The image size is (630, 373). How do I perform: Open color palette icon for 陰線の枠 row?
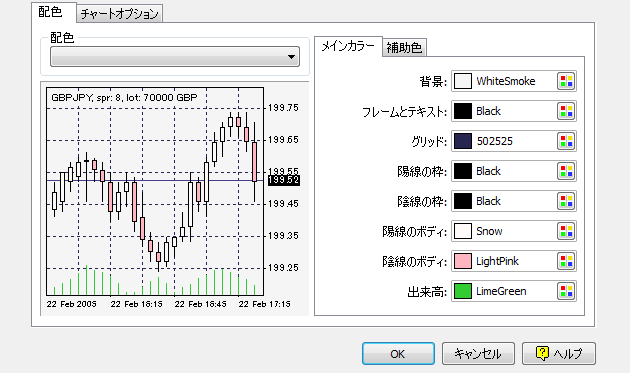(x=567, y=201)
